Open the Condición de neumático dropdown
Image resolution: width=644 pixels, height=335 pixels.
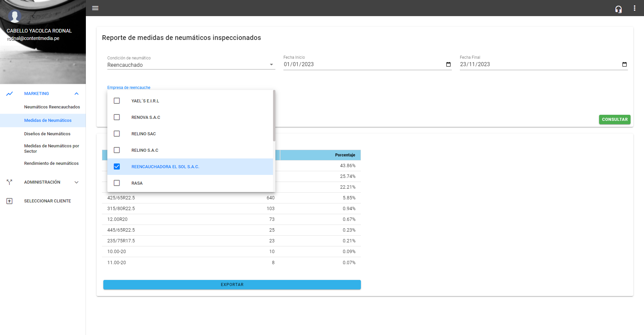point(191,65)
